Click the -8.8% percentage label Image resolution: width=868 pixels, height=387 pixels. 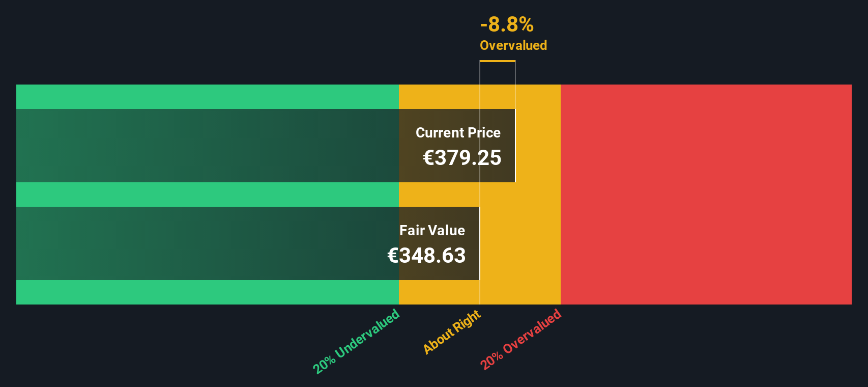tap(507, 24)
